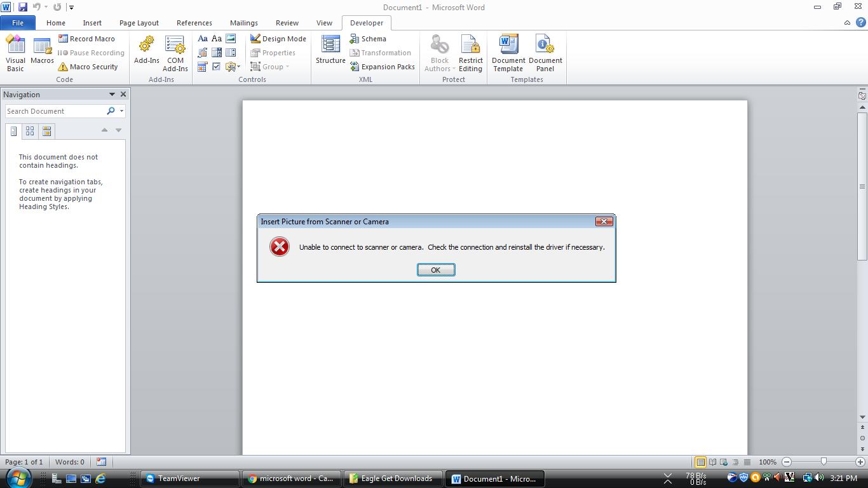This screenshot has height=488, width=868.
Task: Insert a Plain Text content control
Action: point(217,39)
